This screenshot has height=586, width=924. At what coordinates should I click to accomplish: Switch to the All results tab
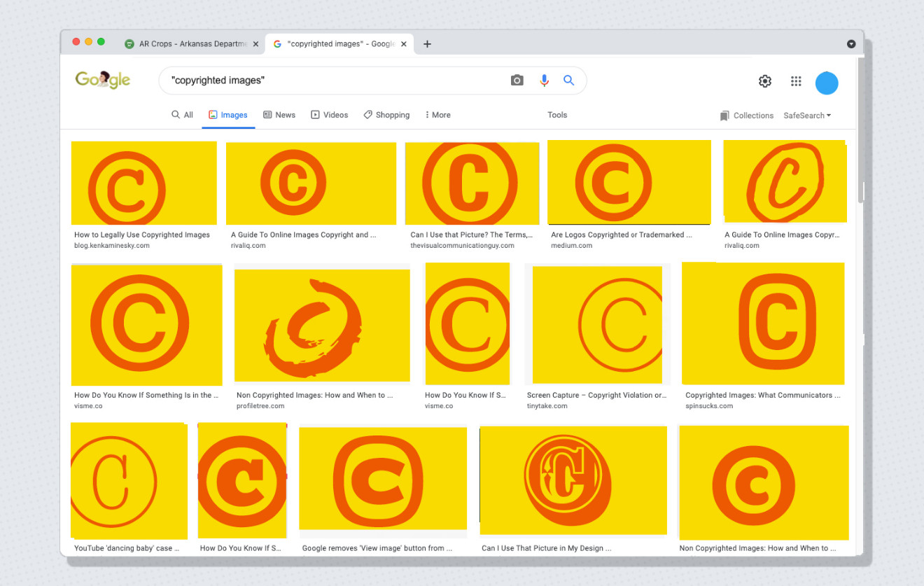click(x=182, y=115)
